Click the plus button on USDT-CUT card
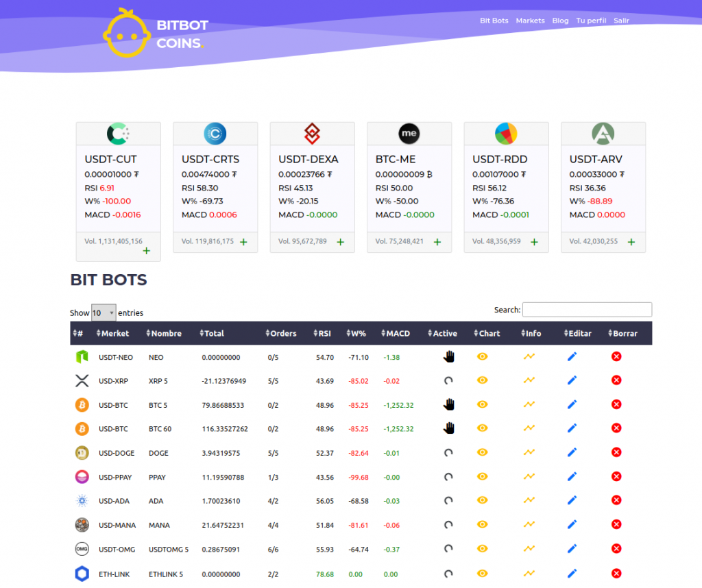 pos(147,251)
